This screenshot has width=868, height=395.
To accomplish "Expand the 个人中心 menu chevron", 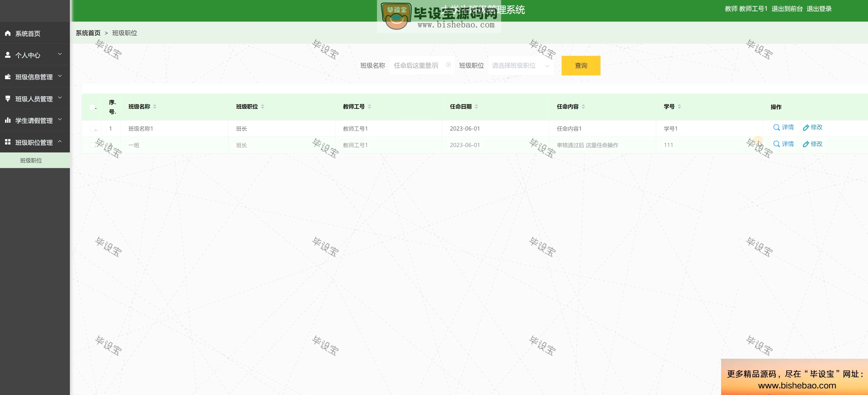I will 60,54.
